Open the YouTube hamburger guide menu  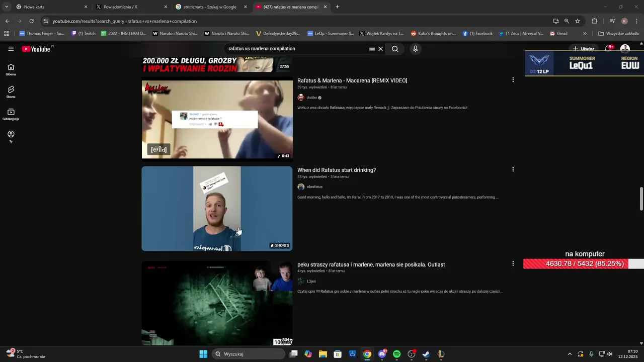click(x=11, y=49)
